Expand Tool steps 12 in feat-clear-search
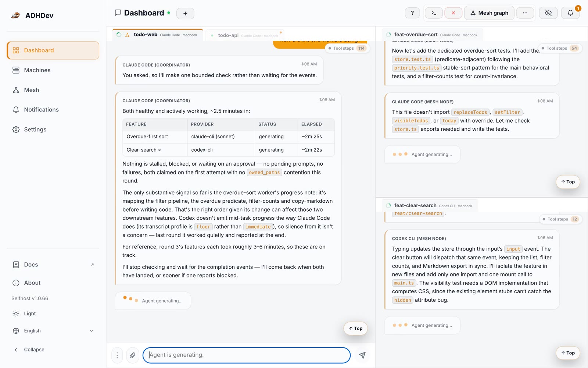 561,219
